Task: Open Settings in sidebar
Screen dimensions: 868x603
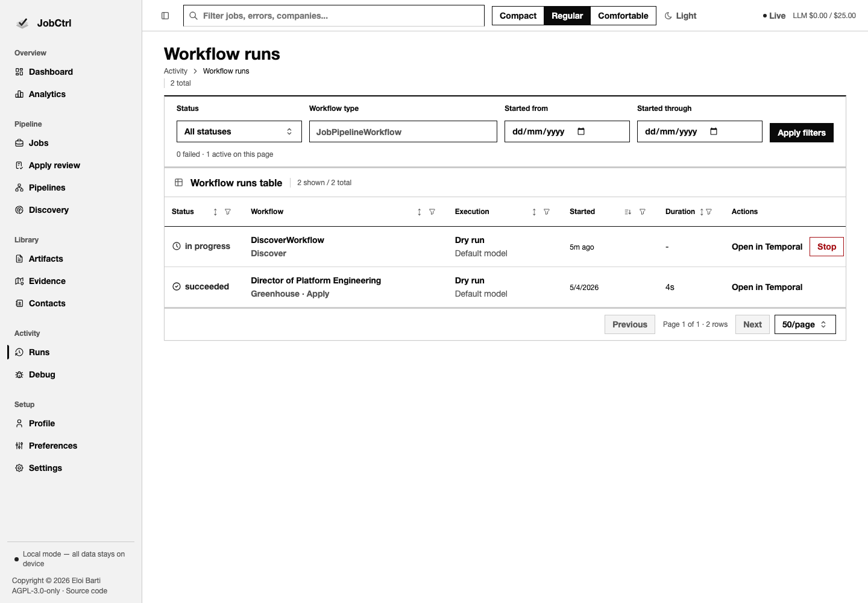Action: click(x=71, y=468)
